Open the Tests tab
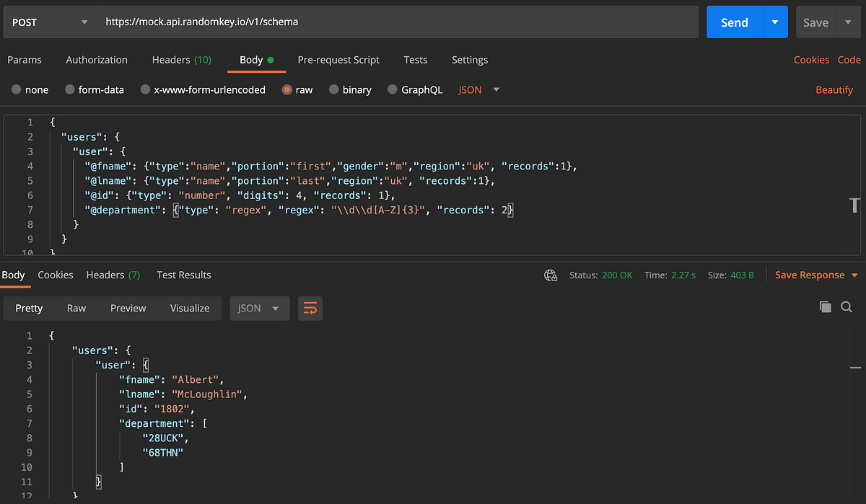This screenshot has width=866, height=504. pyautogui.click(x=416, y=60)
